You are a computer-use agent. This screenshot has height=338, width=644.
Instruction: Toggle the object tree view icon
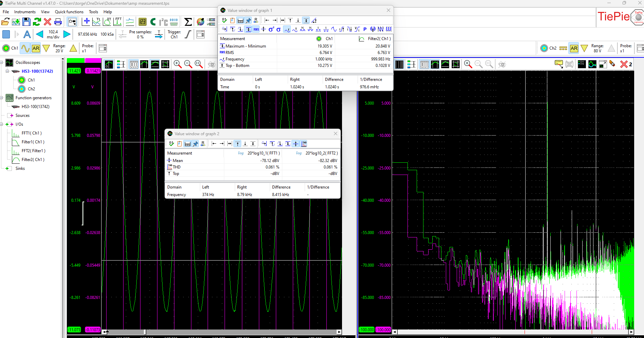[x=72, y=22]
